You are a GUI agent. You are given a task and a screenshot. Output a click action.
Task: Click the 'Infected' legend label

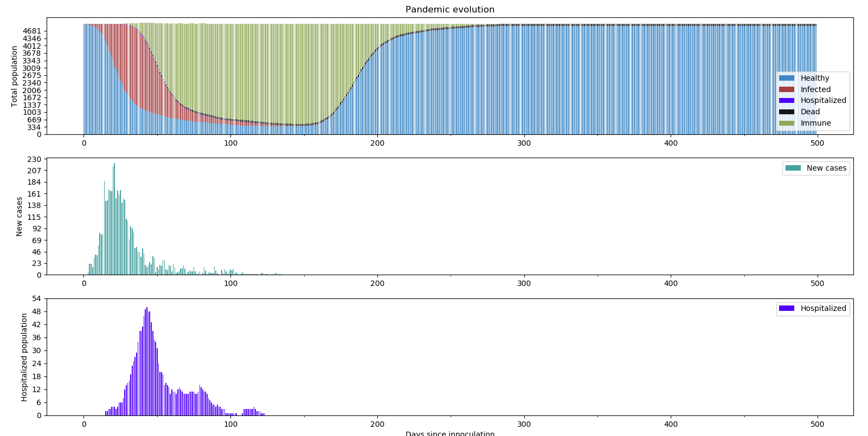pos(815,89)
